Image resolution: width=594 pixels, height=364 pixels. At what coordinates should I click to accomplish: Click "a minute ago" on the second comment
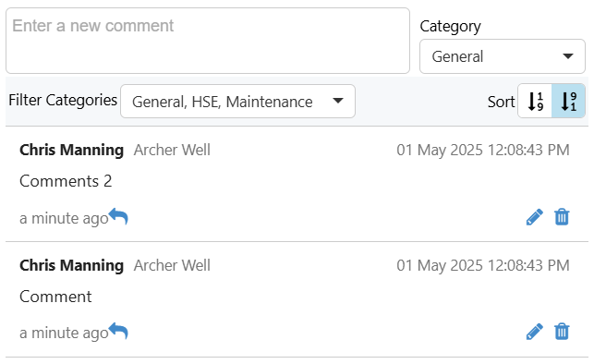pos(64,334)
